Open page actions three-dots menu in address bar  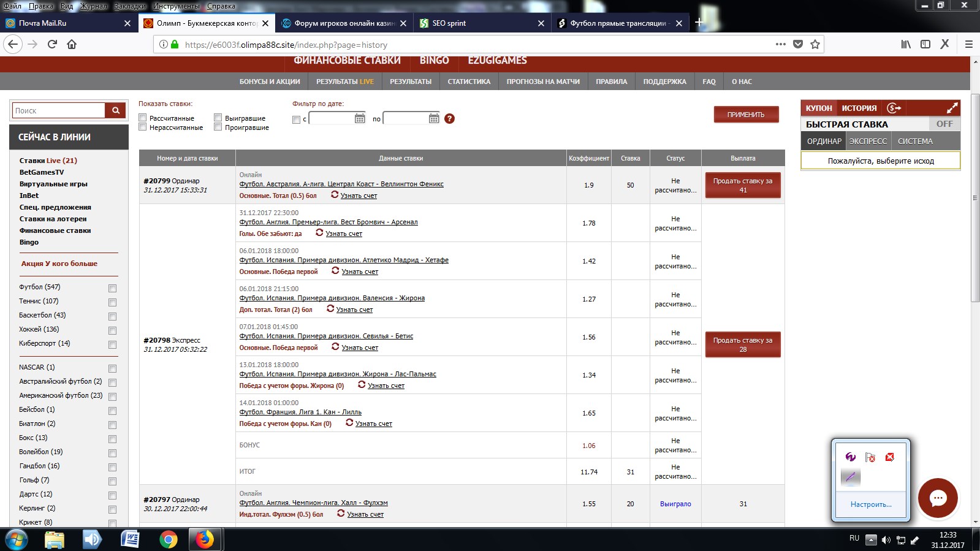780,44
